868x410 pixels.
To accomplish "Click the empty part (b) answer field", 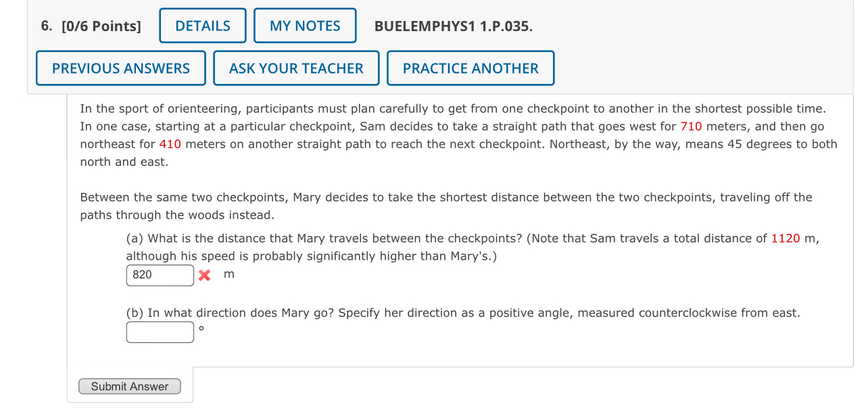I will click(160, 332).
